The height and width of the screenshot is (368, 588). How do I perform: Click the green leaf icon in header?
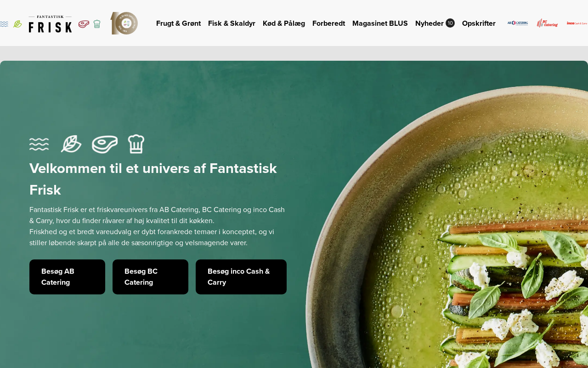click(x=17, y=24)
